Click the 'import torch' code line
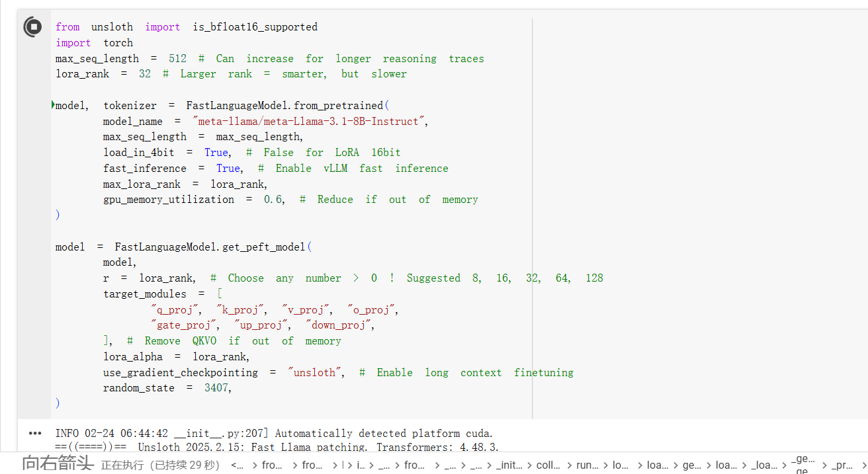Image resolution: width=868 pixels, height=474 pixels. pos(94,43)
